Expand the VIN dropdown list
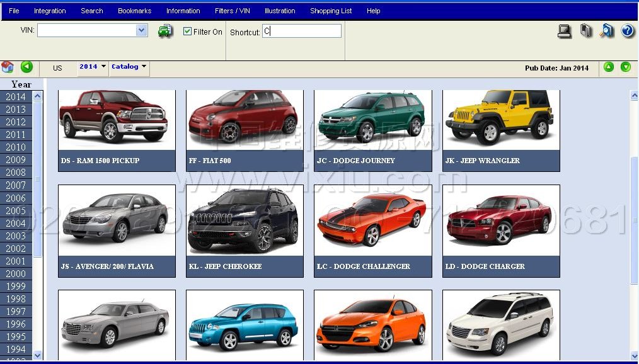 click(142, 30)
